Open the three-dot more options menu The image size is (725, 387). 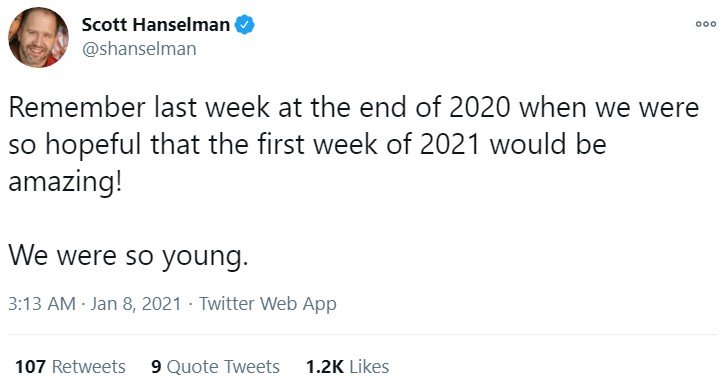click(x=706, y=25)
